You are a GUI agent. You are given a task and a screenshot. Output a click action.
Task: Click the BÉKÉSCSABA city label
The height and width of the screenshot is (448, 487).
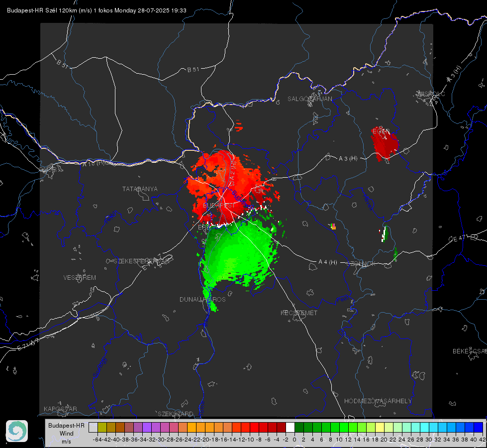[x=470, y=351]
